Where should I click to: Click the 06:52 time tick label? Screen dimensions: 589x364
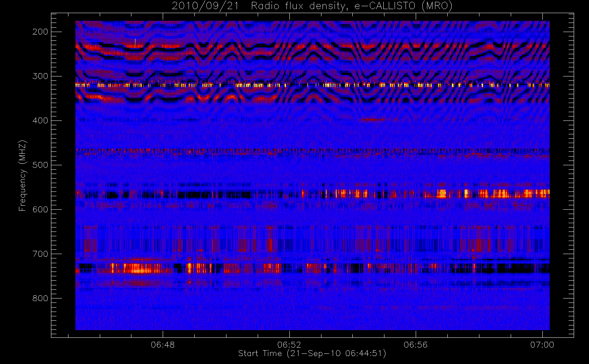(x=289, y=345)
